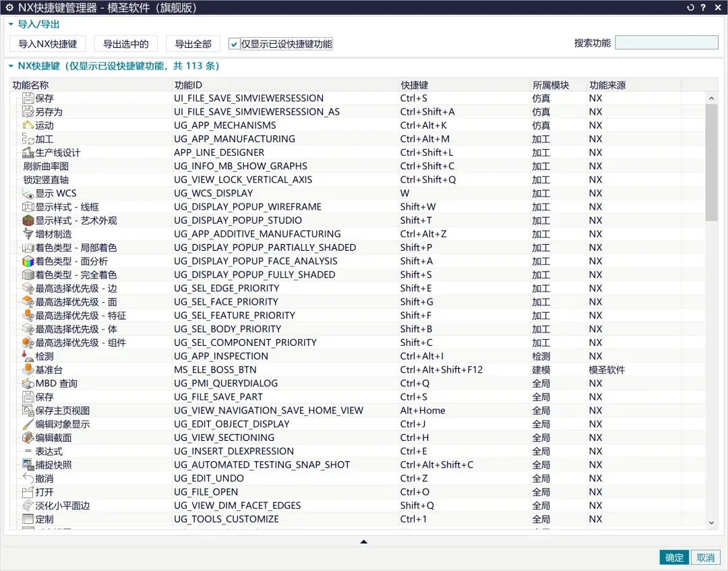Click the reset icon in title bar
The image size is (728, 571).
pyautogui.click(x=690, y=7)
